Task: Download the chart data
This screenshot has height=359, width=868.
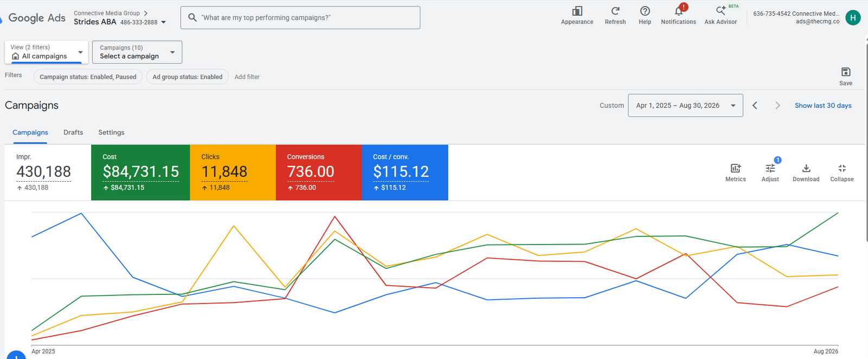Action: tap(806, 169)
